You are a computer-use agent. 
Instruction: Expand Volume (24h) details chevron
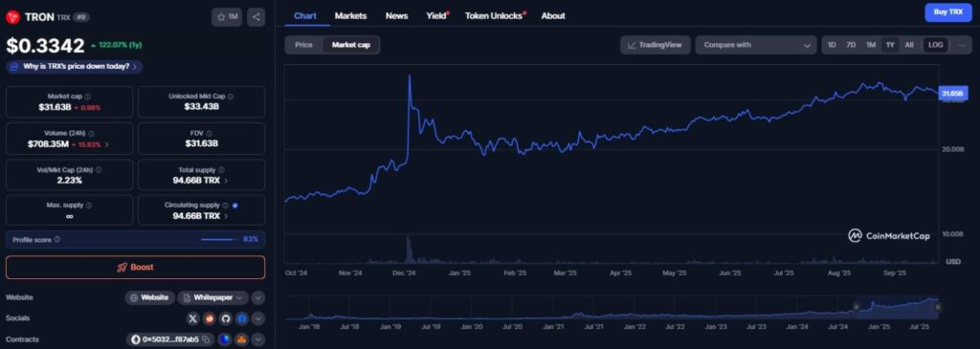click(x=106, y=144)
